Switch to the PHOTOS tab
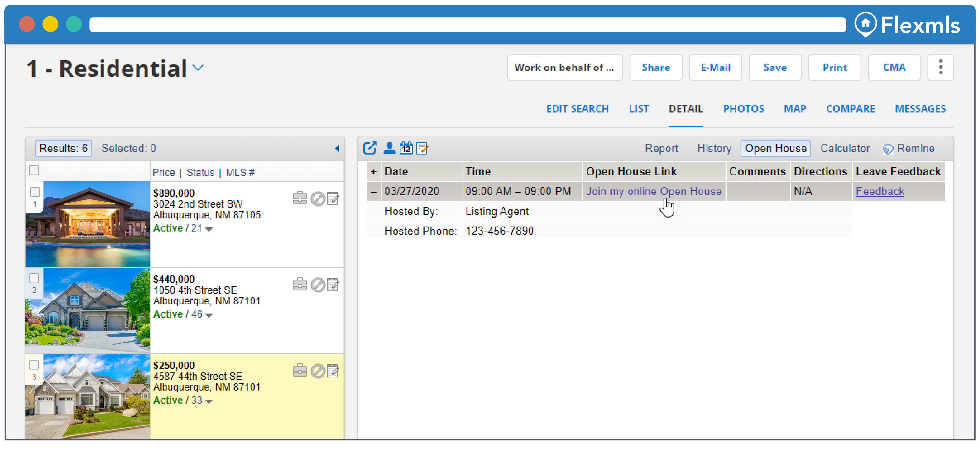The height and width of the screenshot is (451, 980). (x=743, y=109)
